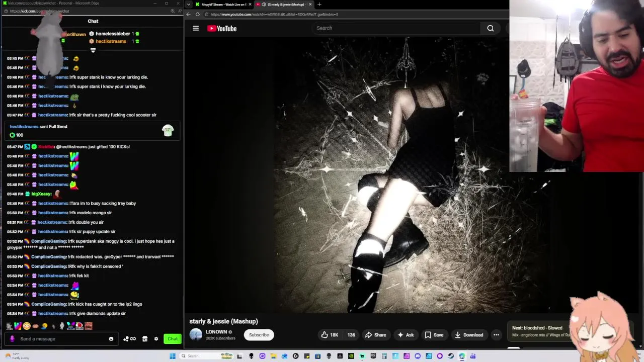Click message 'lrfk give diamonds update sir'
This screenshot has height=362, width=644.
98,314
